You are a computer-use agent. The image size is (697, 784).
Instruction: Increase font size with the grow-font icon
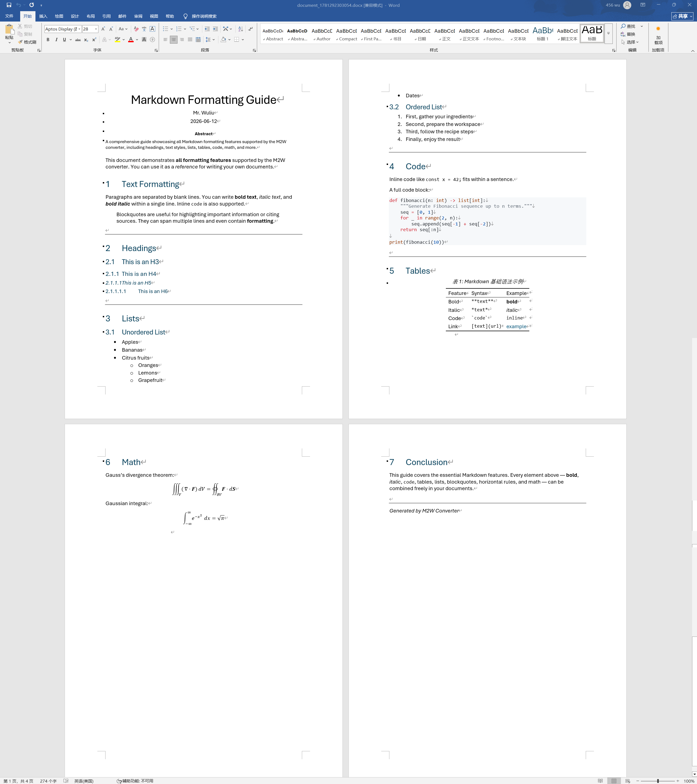103,29
